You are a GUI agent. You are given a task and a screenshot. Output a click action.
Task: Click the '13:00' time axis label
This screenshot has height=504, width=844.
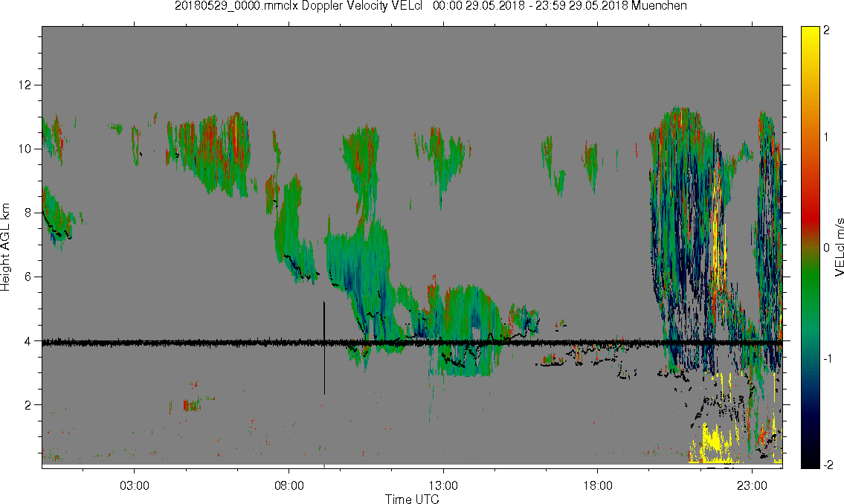coord(443,485)
